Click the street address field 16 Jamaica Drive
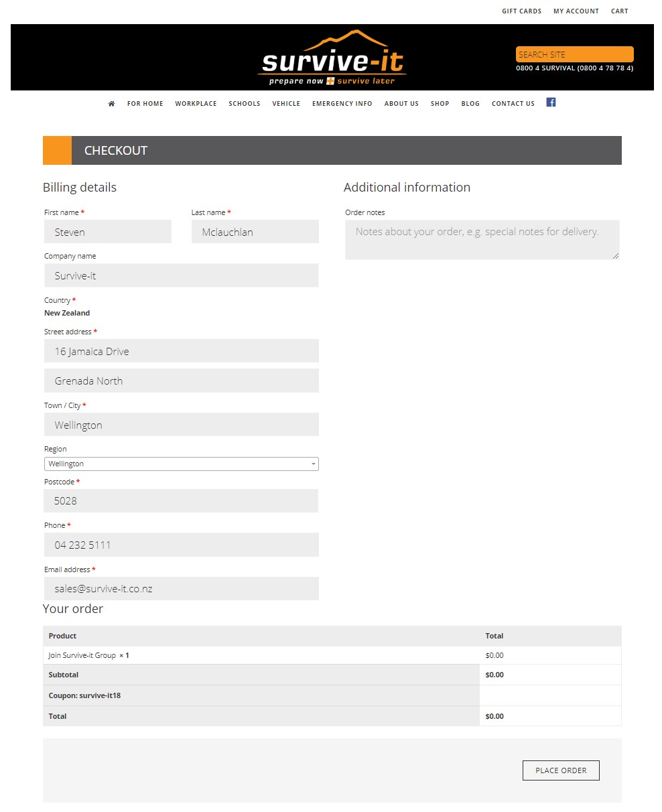This screenshot has width=662, height=812. click(182, 351)
